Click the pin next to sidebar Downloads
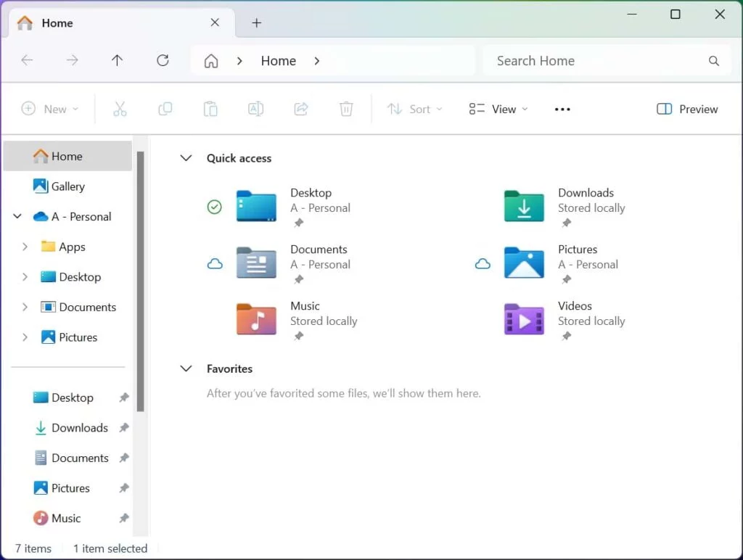Screen dimensions: 743x560 click(124, 428)
